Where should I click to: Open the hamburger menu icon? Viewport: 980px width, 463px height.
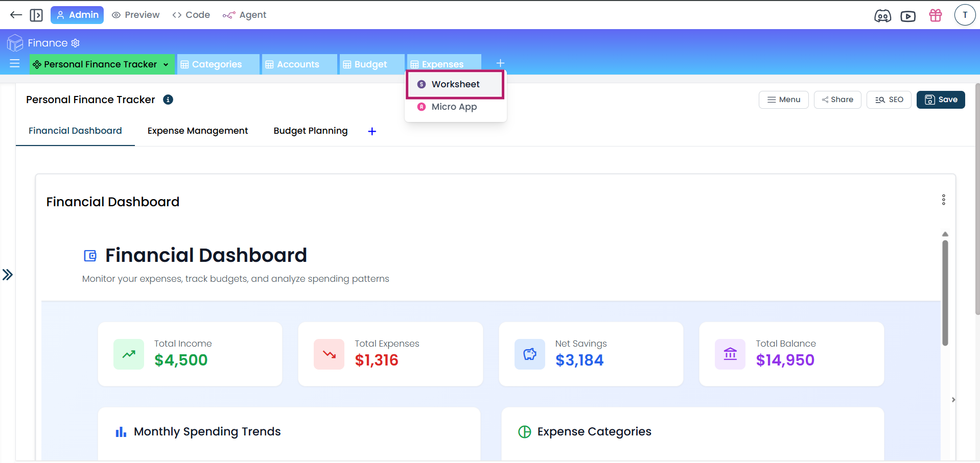15,64
